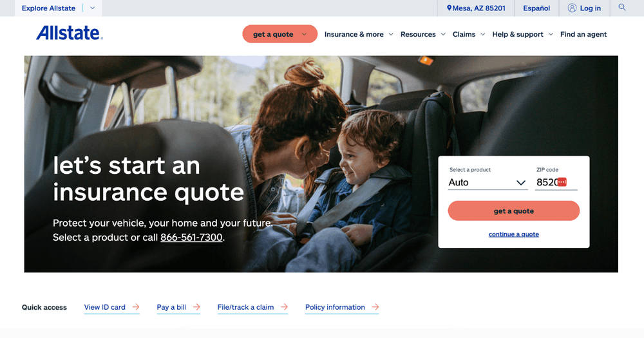Click the Allstate logo
This screenshot has height=338, width=644.
pyautogui.click(x=69, y=33)
